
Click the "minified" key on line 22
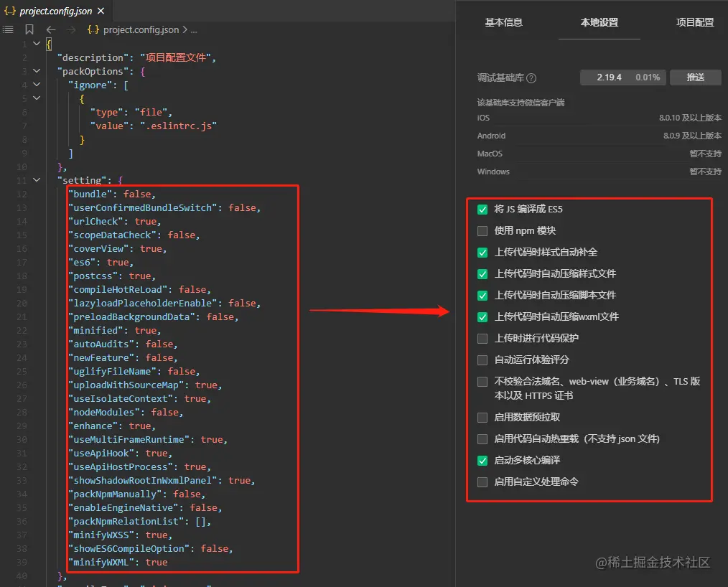coord(95,330)
